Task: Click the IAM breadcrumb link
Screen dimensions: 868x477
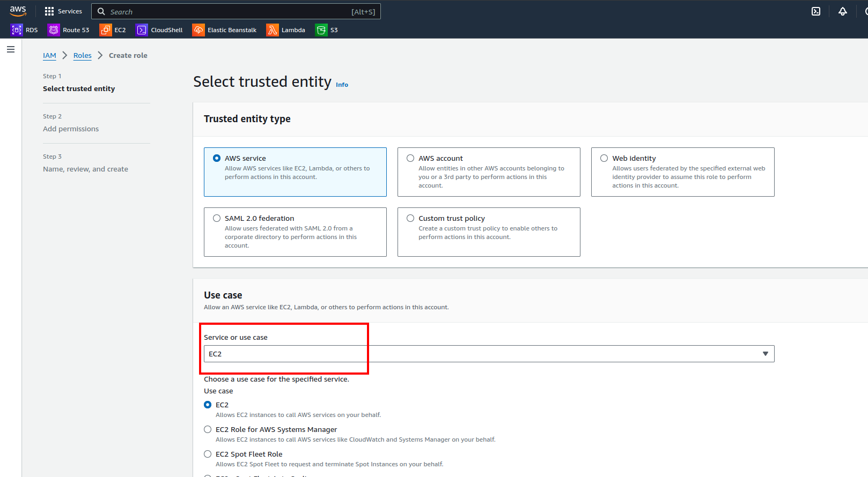Action: pos(49,55)
